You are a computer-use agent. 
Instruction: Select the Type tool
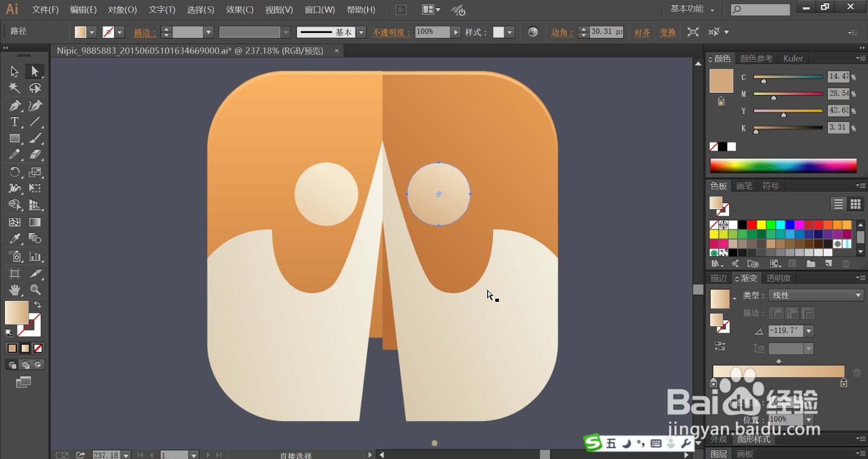click(x=15, y=122)
